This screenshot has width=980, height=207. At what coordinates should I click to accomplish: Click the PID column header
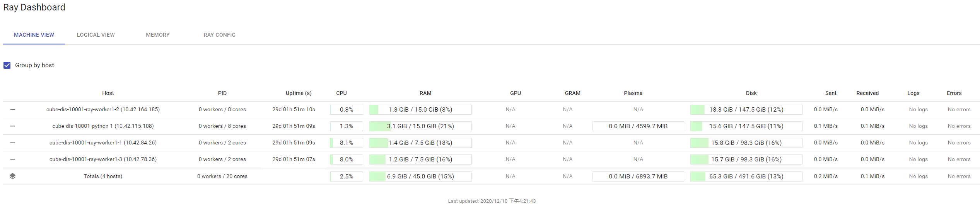click(222, 93)
